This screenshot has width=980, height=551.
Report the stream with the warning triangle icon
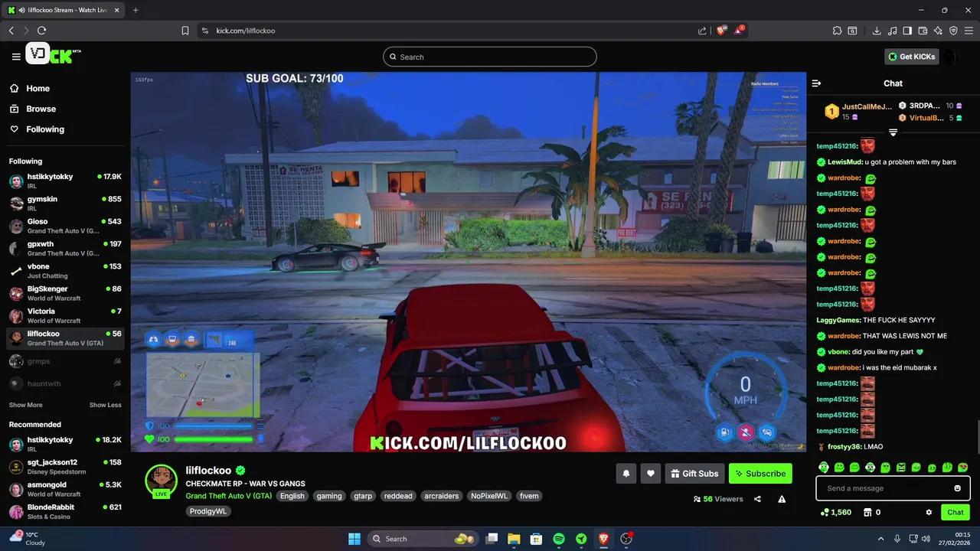782,499
